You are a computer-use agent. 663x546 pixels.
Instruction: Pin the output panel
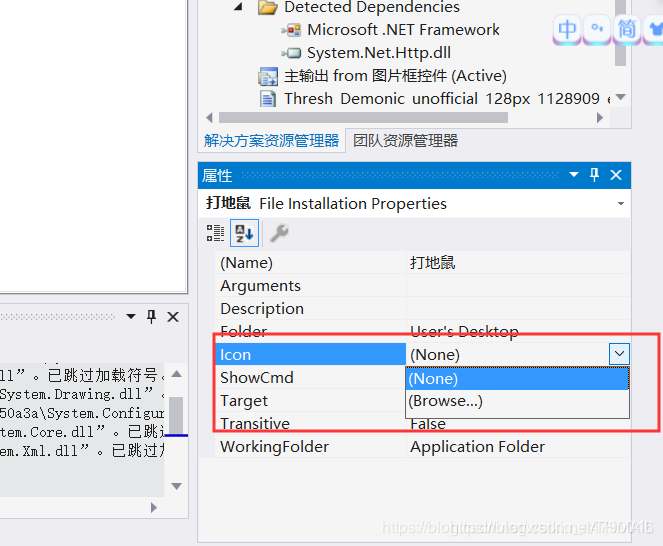[151, 316]
